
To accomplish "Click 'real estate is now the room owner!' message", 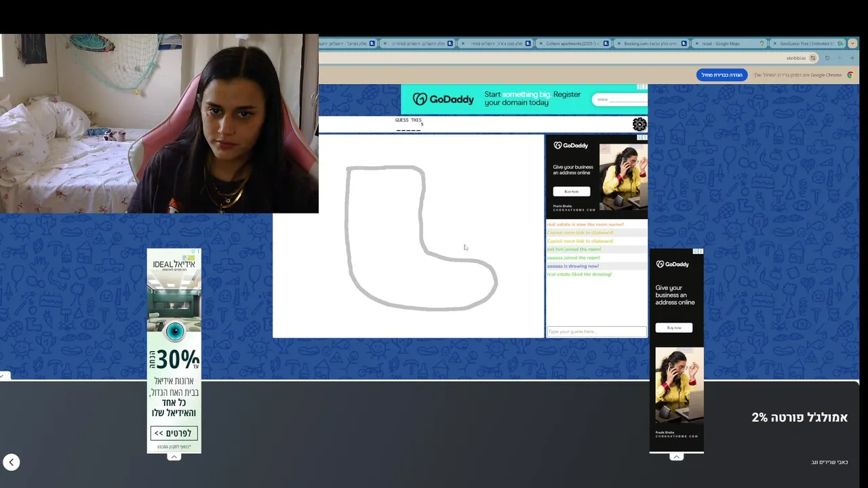I will (x=585, y=224).
